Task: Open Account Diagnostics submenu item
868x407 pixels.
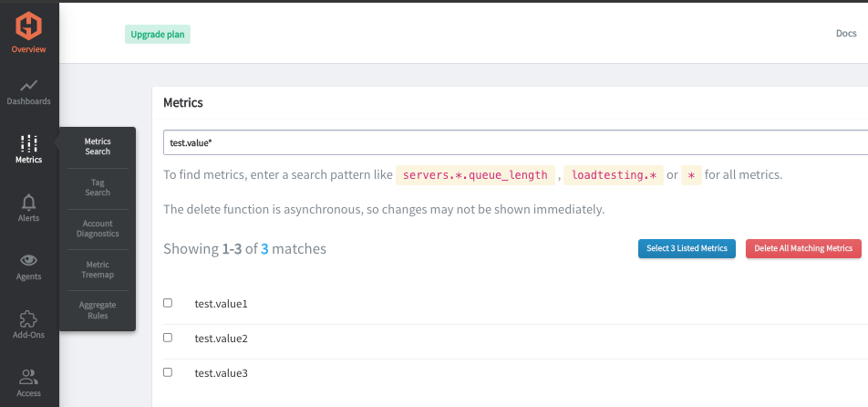Action: (x=98, y=228)
